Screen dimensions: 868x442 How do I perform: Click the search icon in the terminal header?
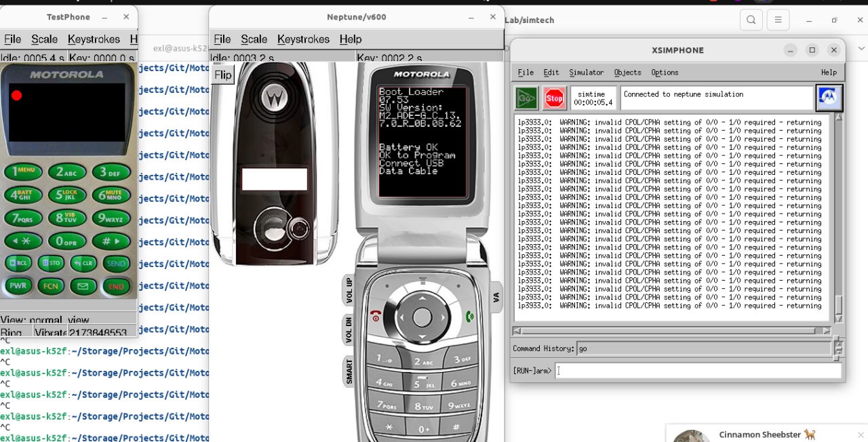tap(751, 20)
